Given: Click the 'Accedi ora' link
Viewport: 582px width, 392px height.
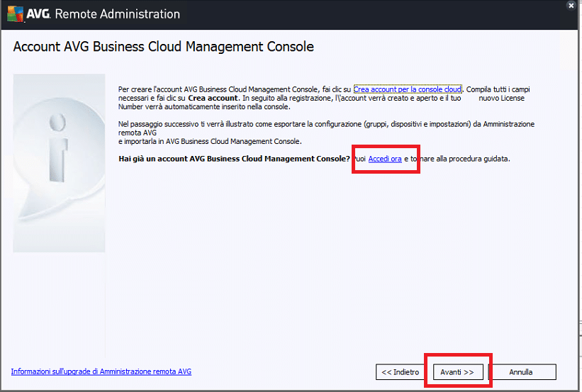Looking at the screenshot, I should (x=385, y=159).
